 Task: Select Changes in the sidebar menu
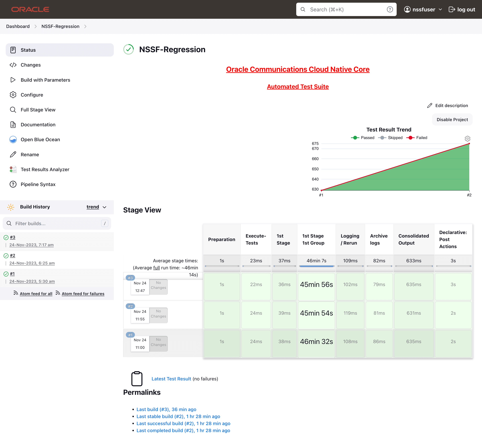(x=31, y=65)
